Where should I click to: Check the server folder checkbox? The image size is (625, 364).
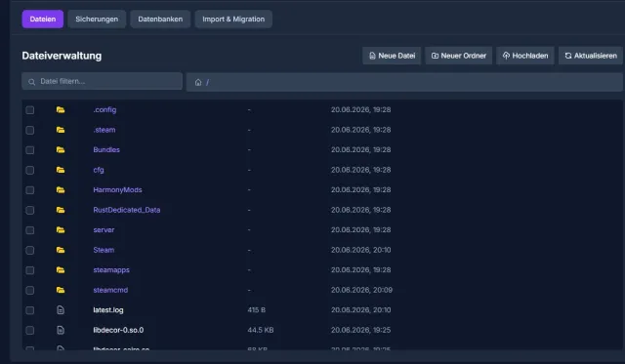click(30, 230)
